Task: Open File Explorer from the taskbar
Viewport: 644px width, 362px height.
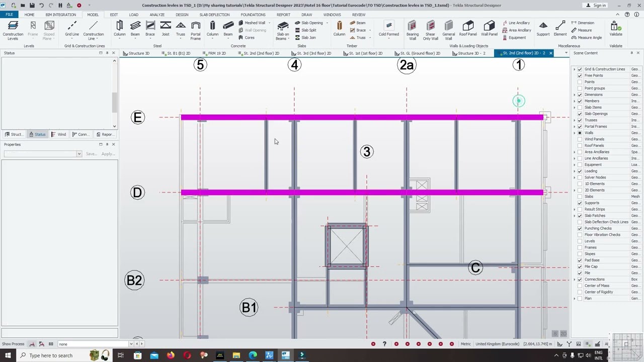Action: coord(236,355)
